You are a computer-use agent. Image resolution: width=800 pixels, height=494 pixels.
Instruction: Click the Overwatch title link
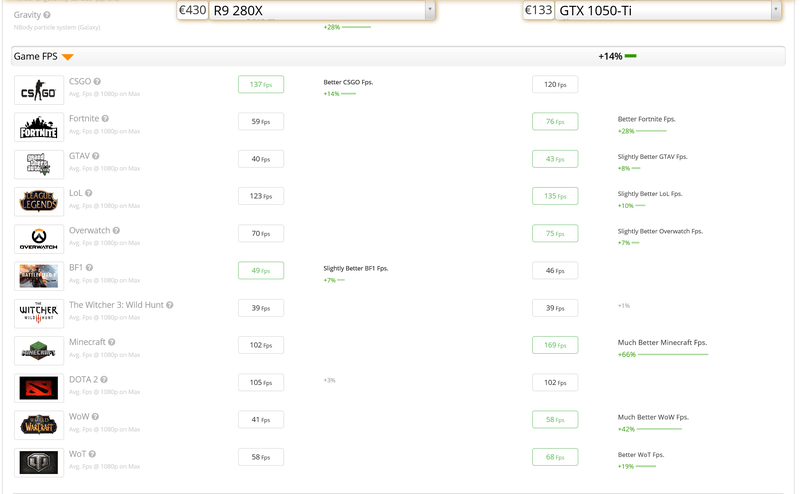point(90,230)
